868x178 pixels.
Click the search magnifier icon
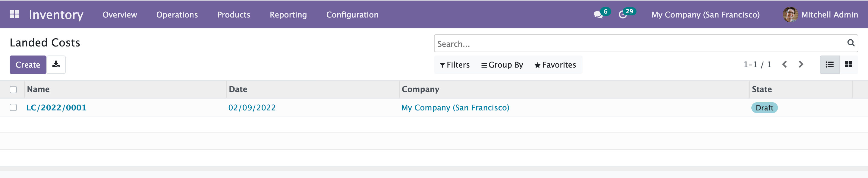(851, 43)
